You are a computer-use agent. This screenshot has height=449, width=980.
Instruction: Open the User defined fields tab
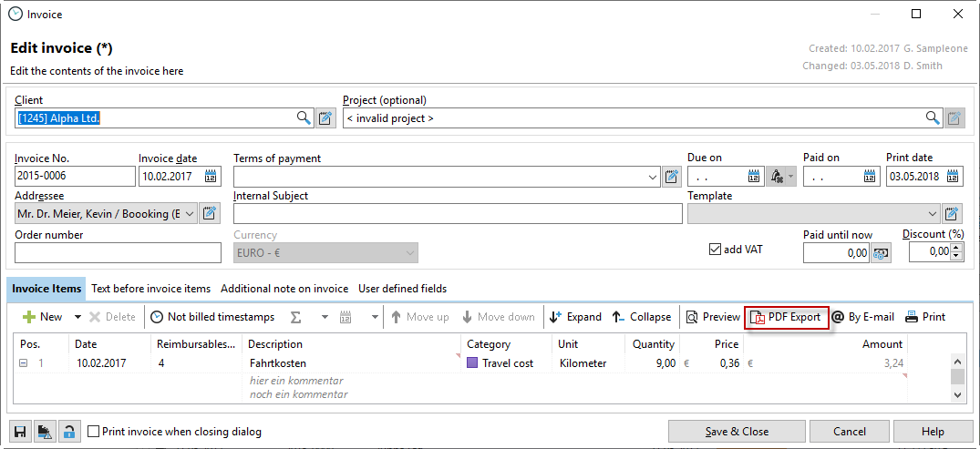tap(402, 289)
